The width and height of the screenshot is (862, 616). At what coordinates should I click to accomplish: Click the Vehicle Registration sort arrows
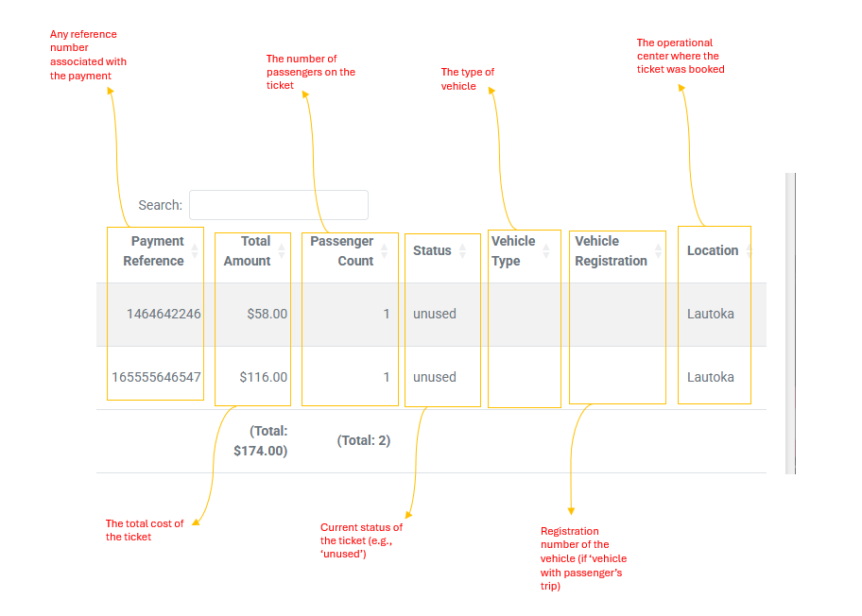[x=658, y=251]
